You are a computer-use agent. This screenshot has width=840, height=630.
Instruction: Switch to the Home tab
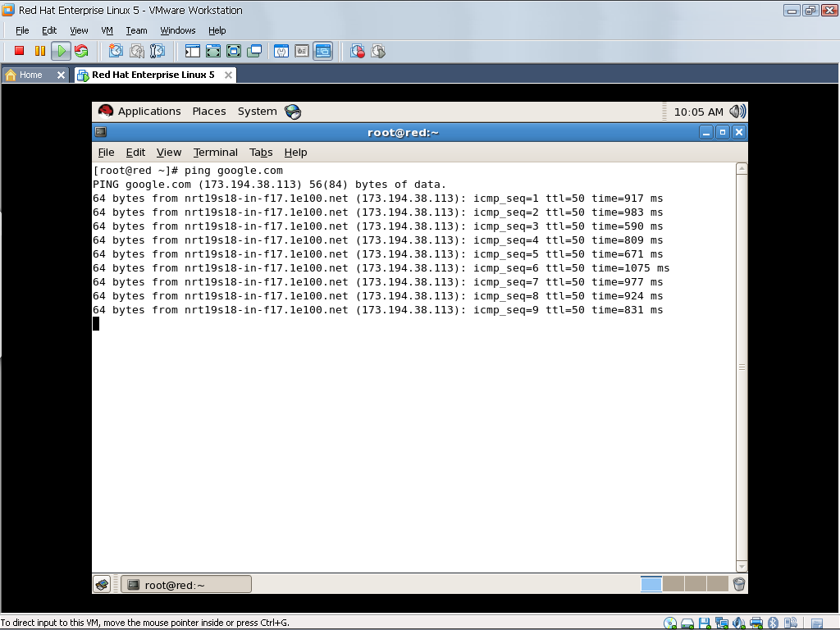point(30,75)
